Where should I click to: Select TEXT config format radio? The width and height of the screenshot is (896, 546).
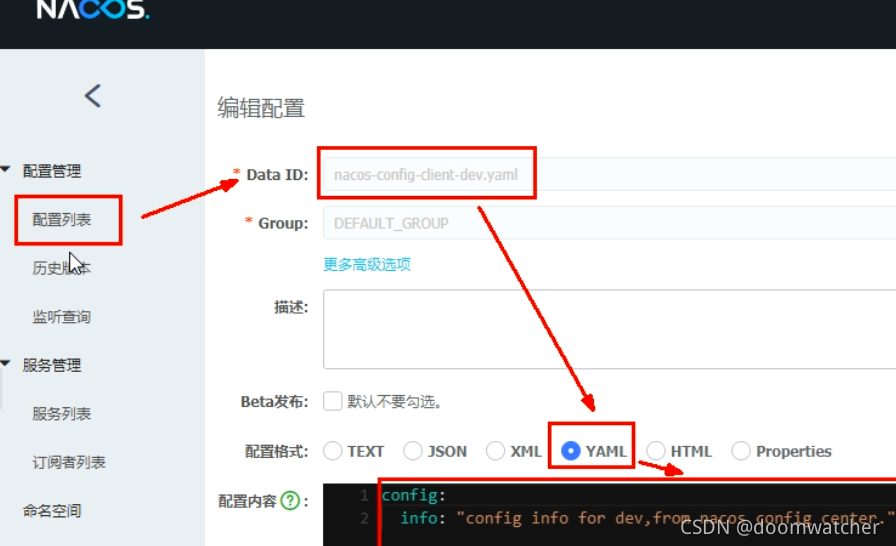tap(333, 451)
